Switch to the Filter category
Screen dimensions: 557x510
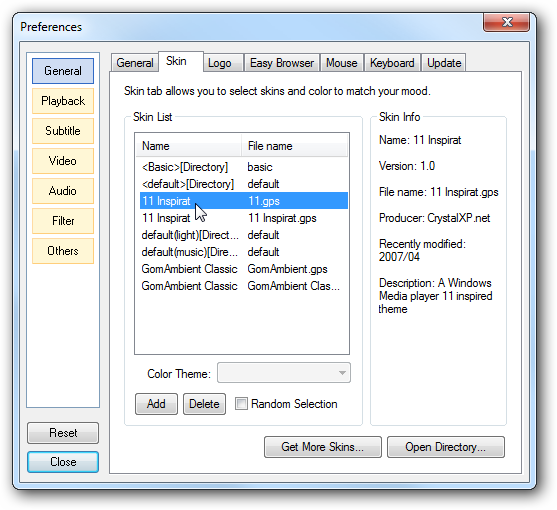tap(63, 221)
